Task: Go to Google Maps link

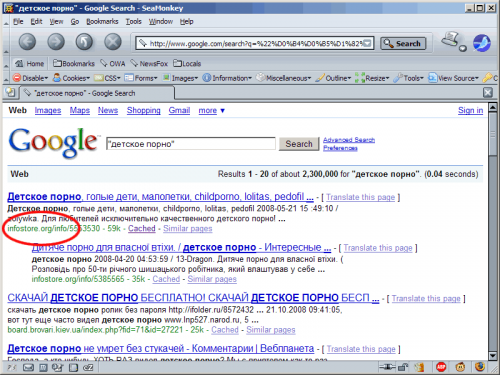Action: (x=80, y=110)
